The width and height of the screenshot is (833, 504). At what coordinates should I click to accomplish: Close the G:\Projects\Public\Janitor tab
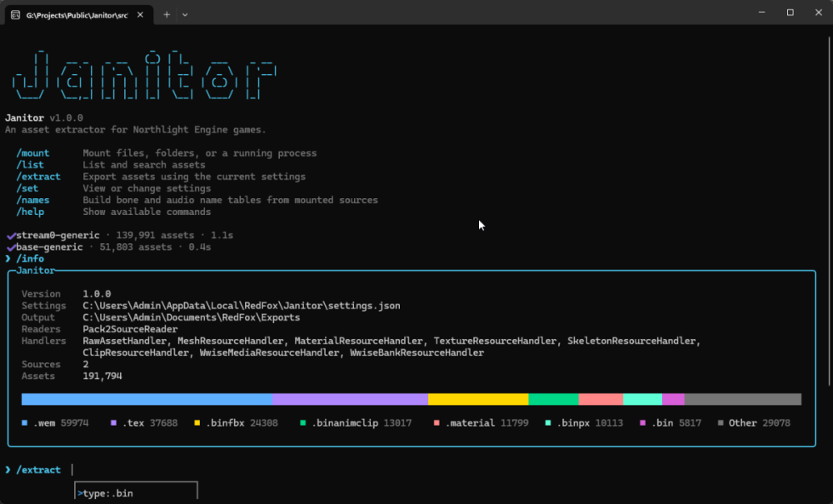tap(140, 15)
